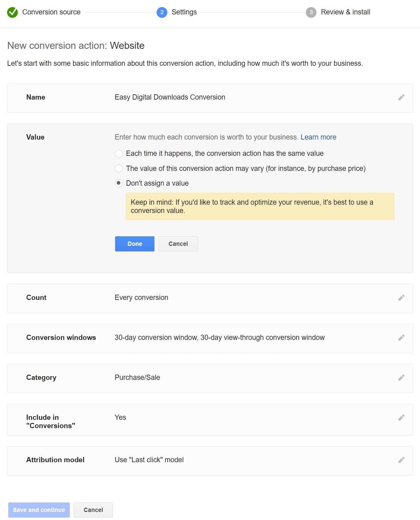This screenshot has height=520, width=420.
Task: Select same value for each conversion option
Action: click(x=119, y=153)
